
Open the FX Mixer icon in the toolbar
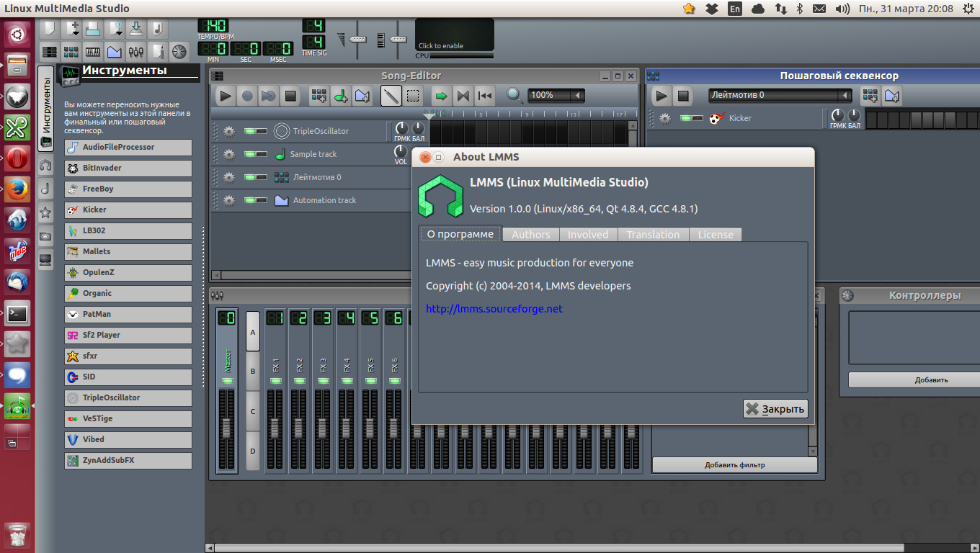click(136, 52)
